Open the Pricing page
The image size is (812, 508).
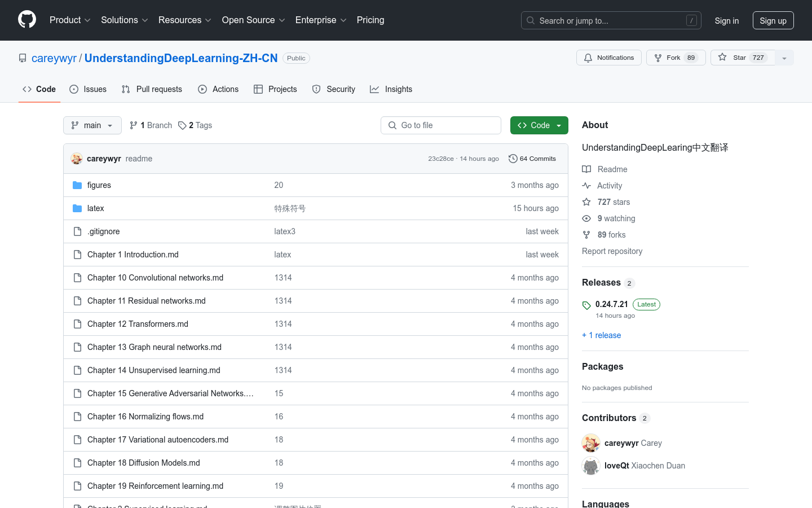pyautogui.click(x=370, y=20)
